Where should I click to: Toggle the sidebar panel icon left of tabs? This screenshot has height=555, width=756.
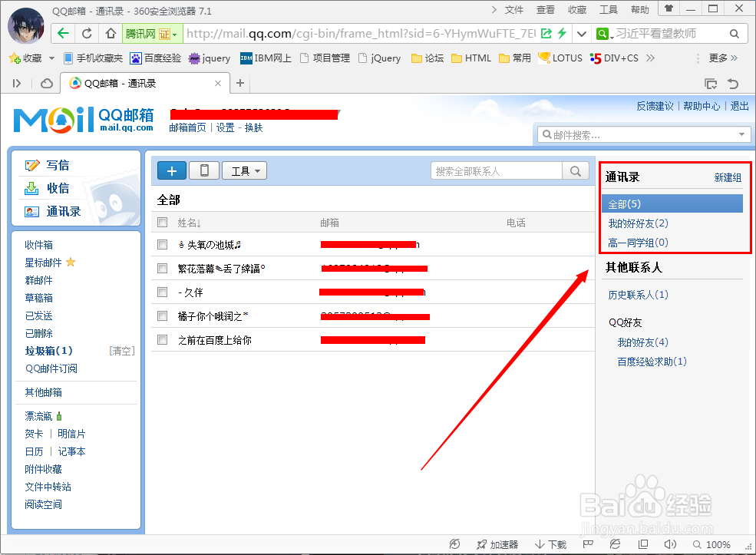17,84
